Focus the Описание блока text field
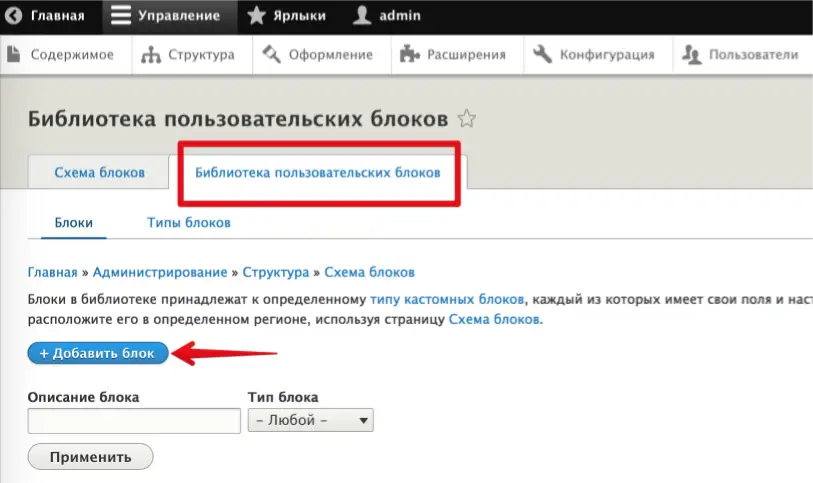The height and width of the screenshot is (483, 813). pyautogui.click(x=134, y=421)
